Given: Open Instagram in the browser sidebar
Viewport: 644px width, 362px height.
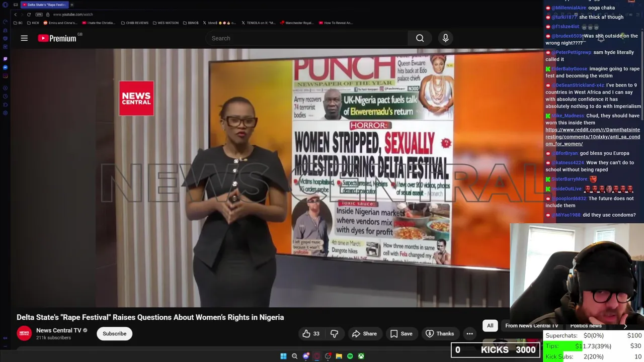Looking at the screenshot, I should coord(5,76).
